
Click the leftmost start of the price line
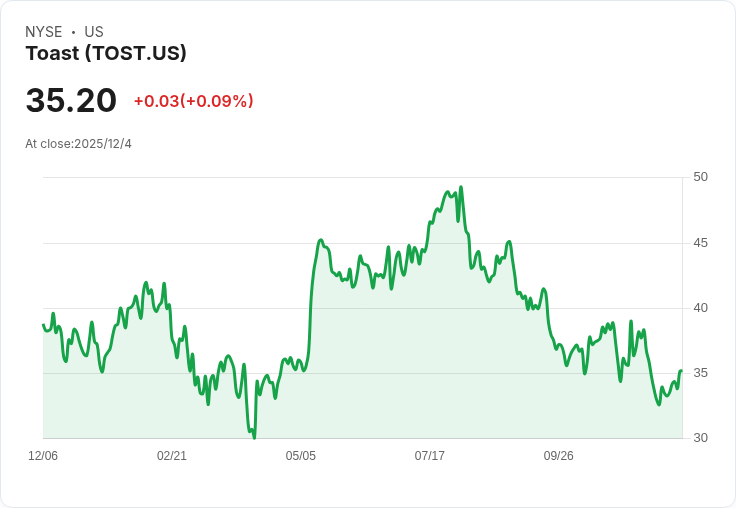(43, 324)
